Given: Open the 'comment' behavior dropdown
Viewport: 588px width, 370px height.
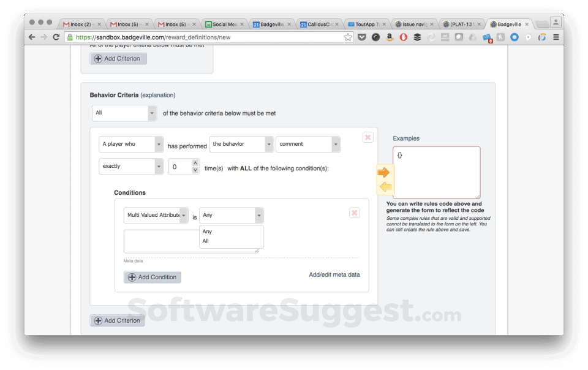Looking at the screenshot, I should pos(308,144).
